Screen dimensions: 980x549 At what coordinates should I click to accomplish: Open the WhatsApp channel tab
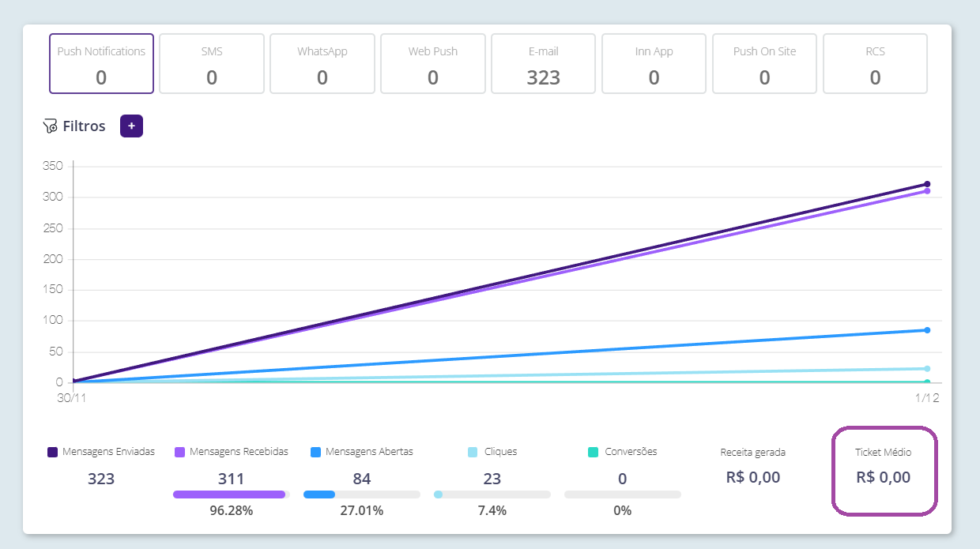coord(322,64)
